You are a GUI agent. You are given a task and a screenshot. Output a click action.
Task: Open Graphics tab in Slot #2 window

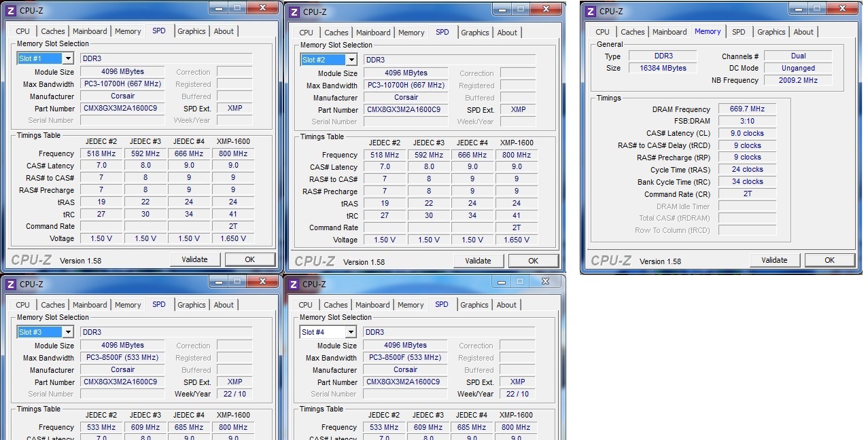click(475, 33)
